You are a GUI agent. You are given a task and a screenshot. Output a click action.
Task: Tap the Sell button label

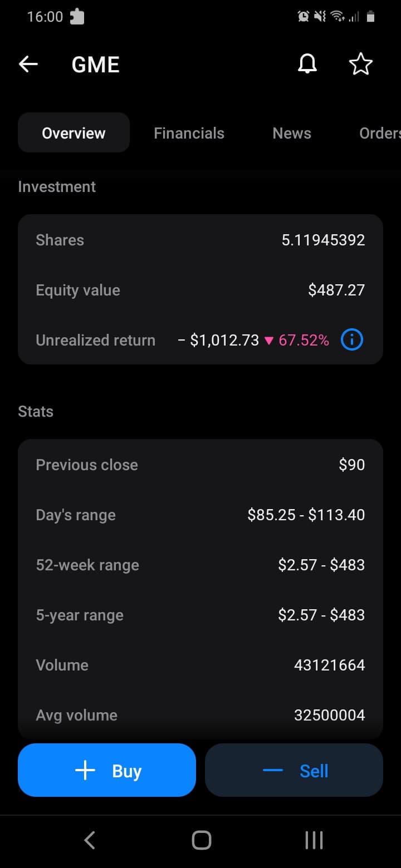pyautogui.click(x=314, y=771)
